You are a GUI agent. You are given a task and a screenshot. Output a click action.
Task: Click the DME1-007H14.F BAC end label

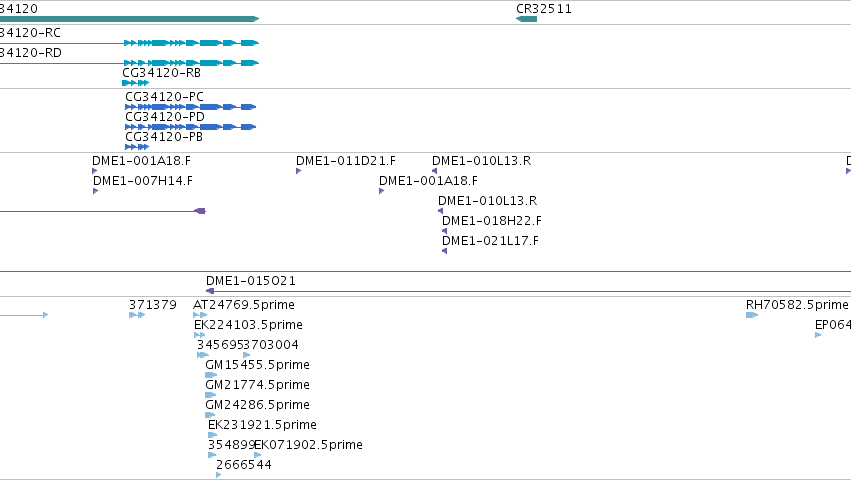[143, 181]
